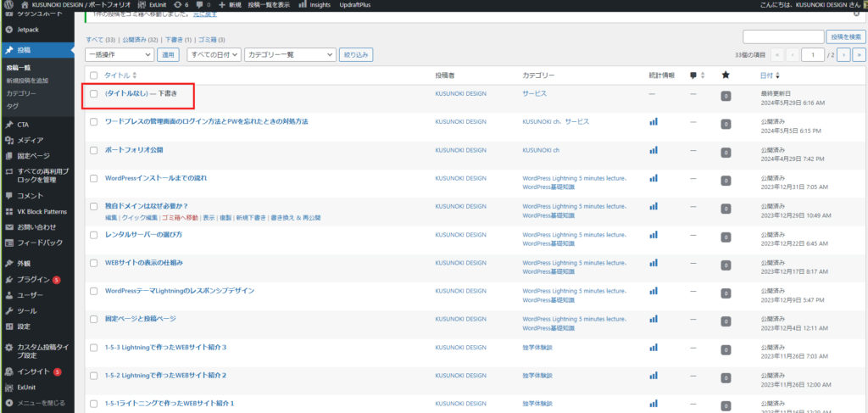868x413 pixels.
Task: Click the star column header icon
Action: click(x=725, y=75)
